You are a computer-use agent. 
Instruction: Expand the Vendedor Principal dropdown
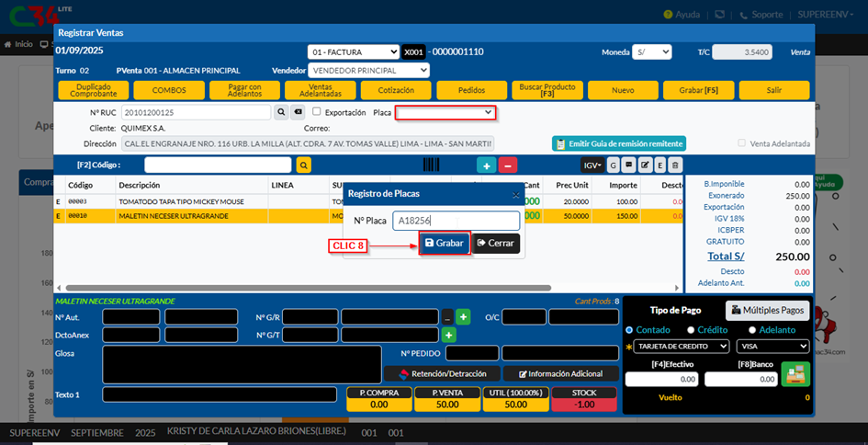(x=369, y=70)
